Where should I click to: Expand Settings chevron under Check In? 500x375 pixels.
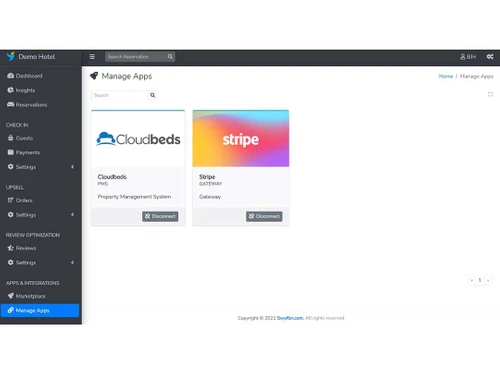coord(72,167)
